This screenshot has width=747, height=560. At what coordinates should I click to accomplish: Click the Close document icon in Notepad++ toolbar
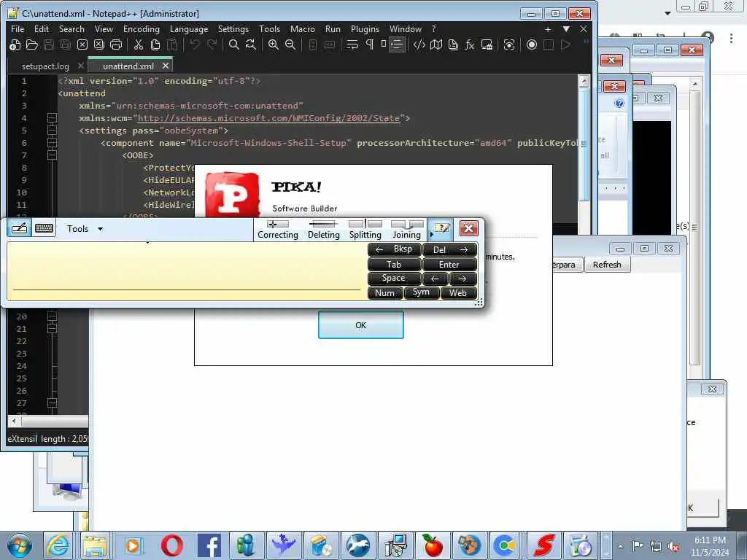click(82, 44)
